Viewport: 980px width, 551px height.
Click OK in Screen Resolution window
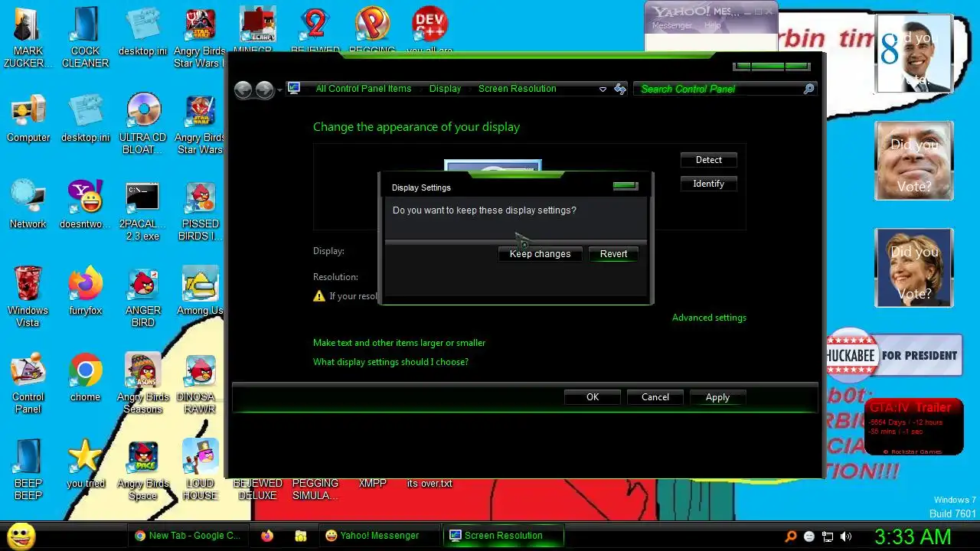pos(593,397)
